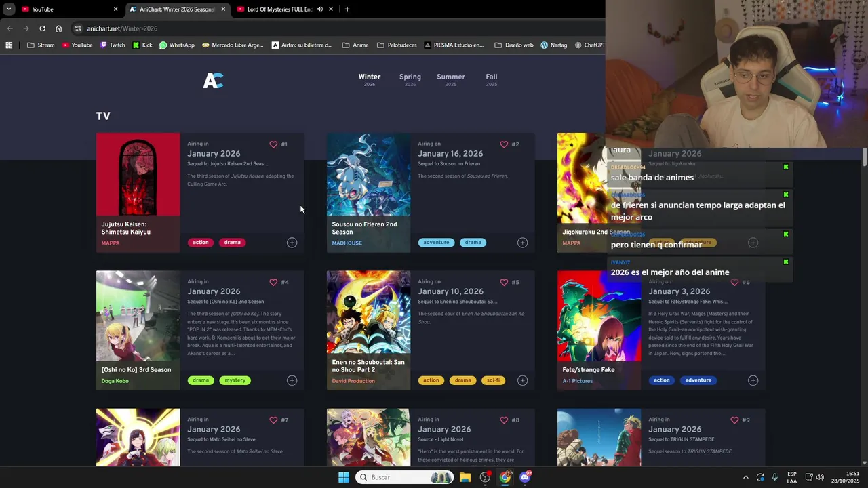Open the Diseño web bookmark folder
The width and height of the screenshot is (868, 488).
click(514, 45)
